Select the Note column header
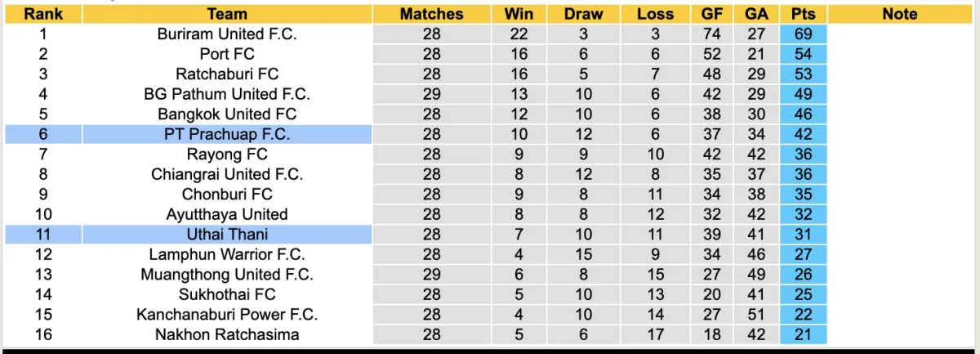The width and height of the screenshot is (980, 354). point(900,14)
